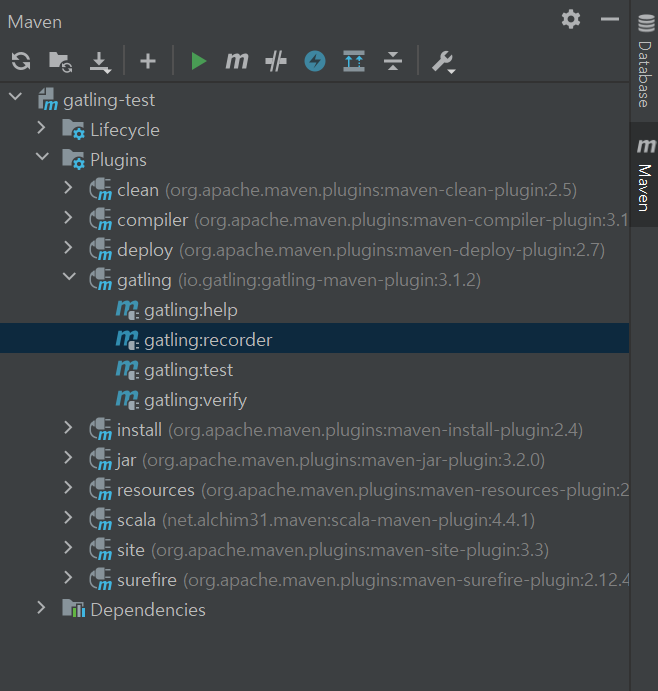Click the deploy plugin icon
This screenshot has height=691, width=658.
pyautogui.click(x=100, y=249)
